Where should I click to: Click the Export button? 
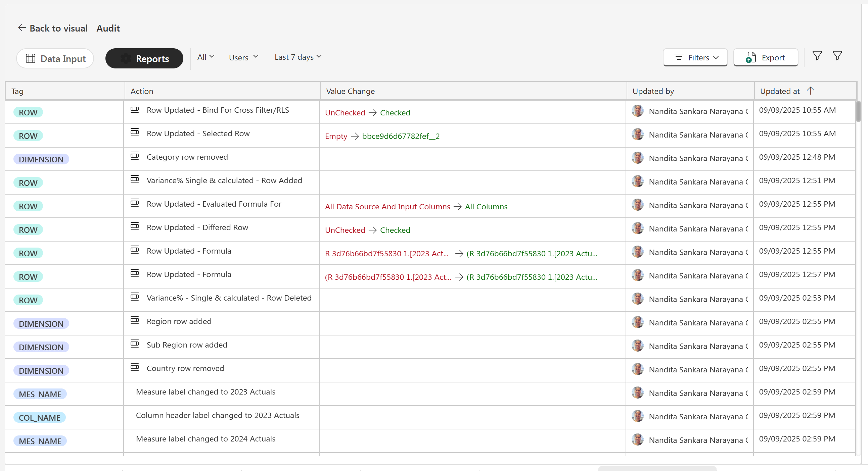coord(766,58)
